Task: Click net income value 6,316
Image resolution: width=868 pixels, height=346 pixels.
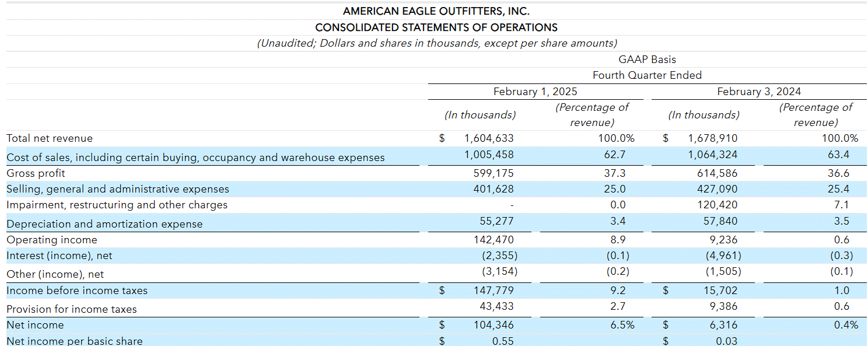Action: [724, 325]
